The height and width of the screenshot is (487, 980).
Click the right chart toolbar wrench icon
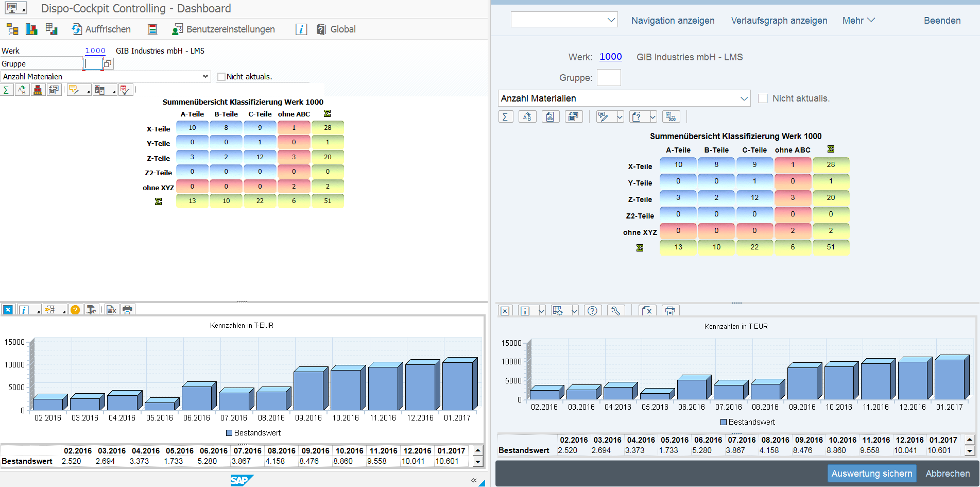point(615,311)
